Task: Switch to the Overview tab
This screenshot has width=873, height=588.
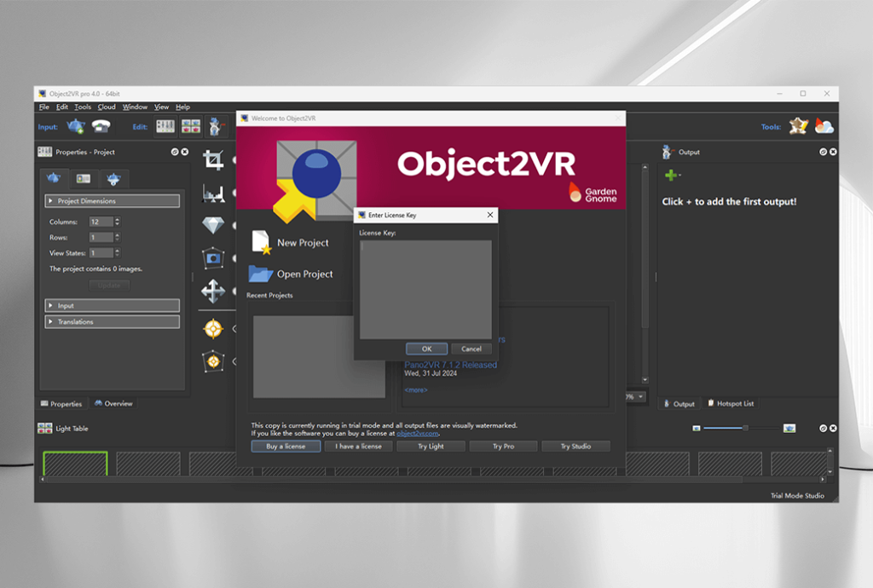Action: pos(113,403)
